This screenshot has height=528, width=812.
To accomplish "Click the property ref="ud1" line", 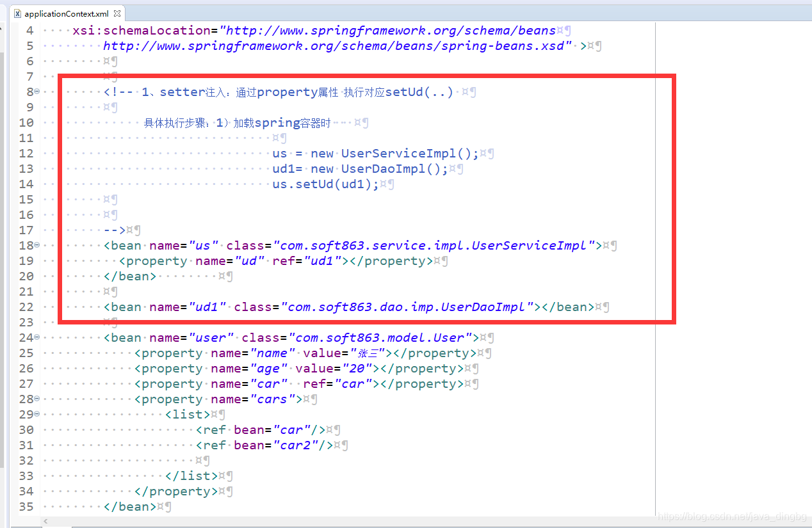I will pos(276,261).
